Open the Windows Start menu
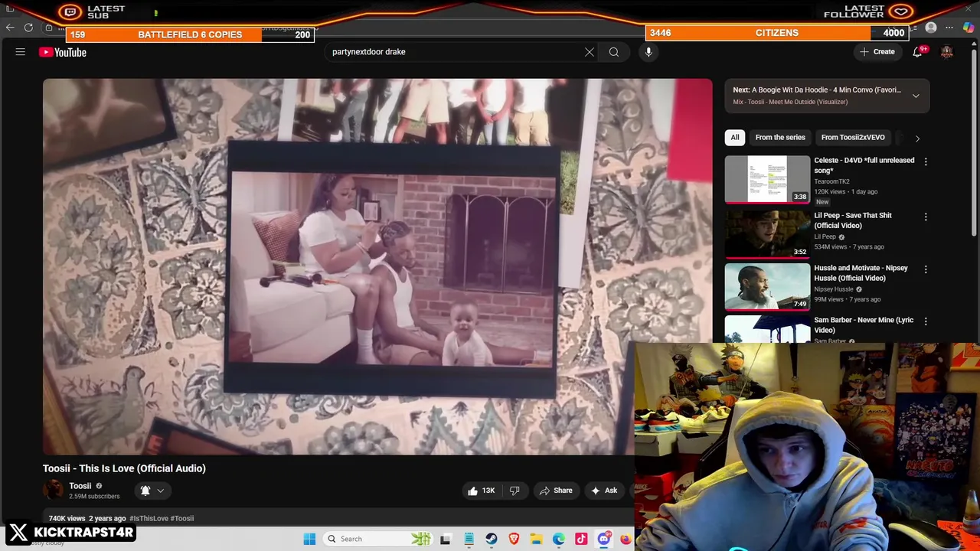This screenshot has width=980, height=551. pos(309,539)
